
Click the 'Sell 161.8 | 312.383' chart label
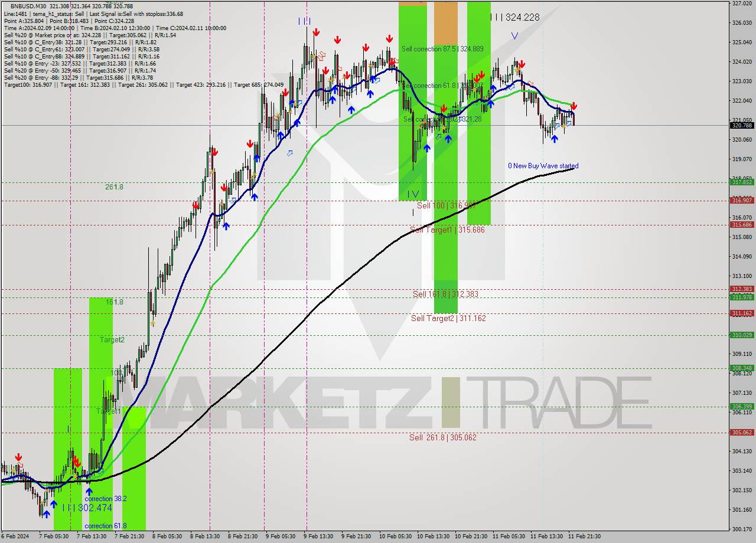tap(445, 294)
